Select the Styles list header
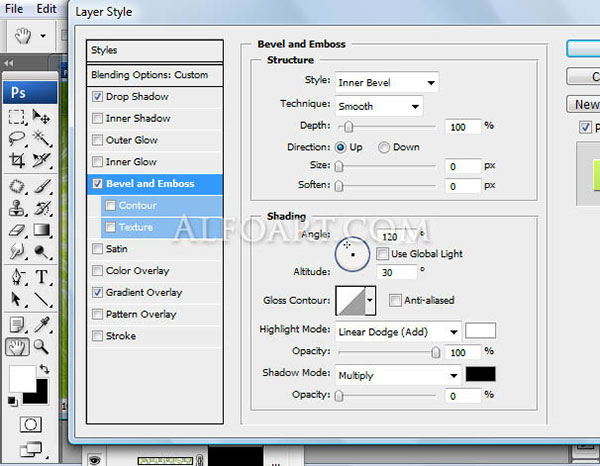Viewport: 600px width, 466px height. [x=155, y=50]
